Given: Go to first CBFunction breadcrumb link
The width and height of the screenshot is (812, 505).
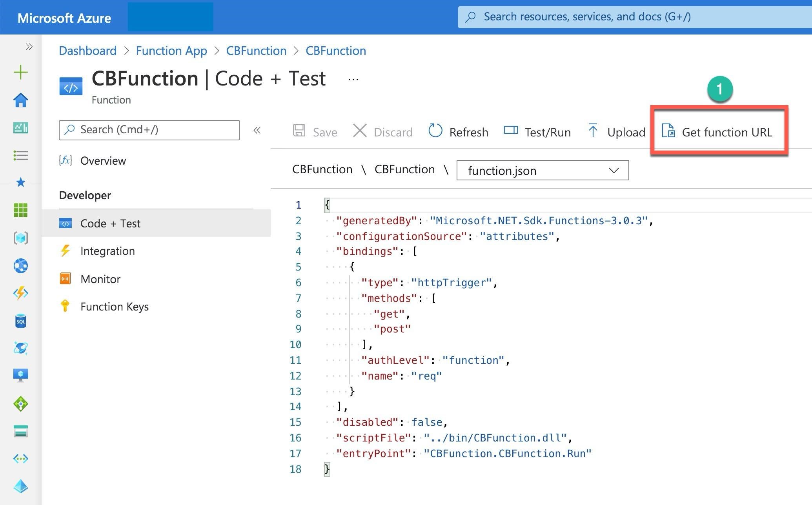Looking at the screenshot, I should coord(256,51).
